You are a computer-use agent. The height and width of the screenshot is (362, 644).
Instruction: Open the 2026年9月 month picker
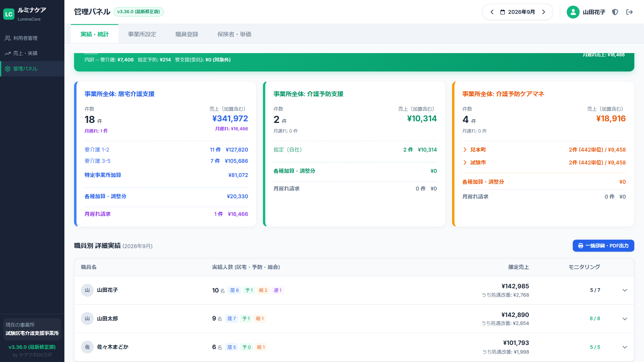[518, 12]
